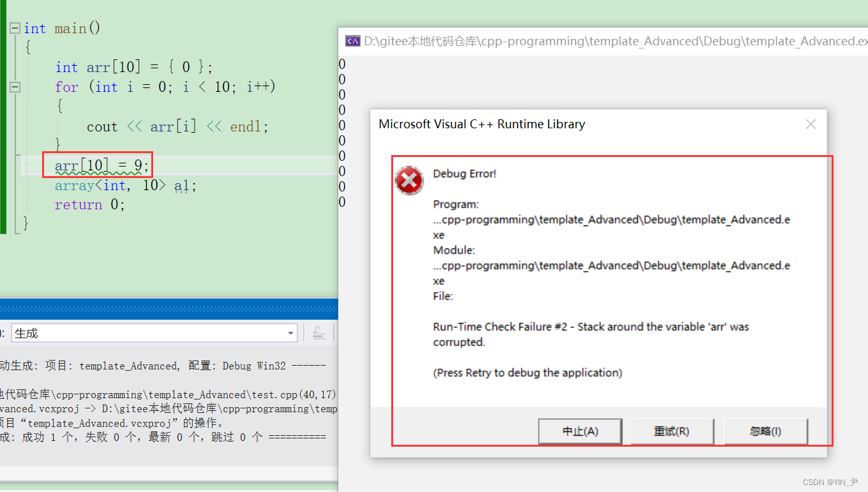
Task: Click the output line with 配置: Debug Win32
Action: pos(163,366)
